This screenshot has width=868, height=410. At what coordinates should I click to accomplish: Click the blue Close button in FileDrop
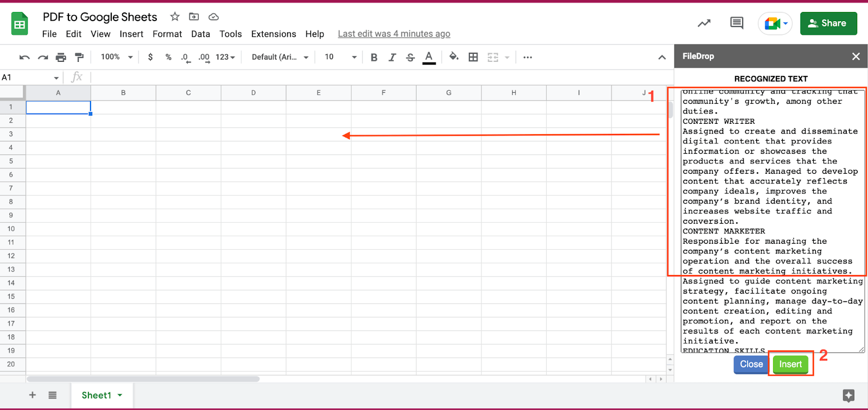pos(751,364)
